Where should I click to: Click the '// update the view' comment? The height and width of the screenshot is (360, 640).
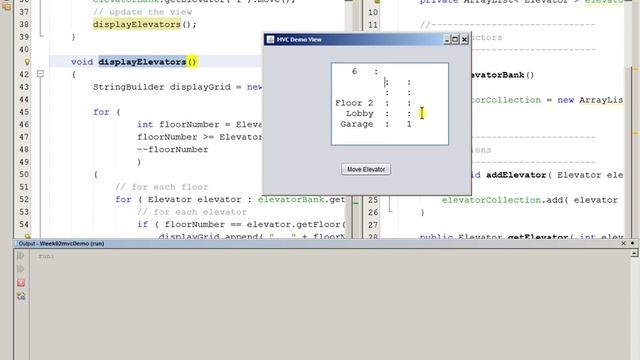coord(142,12)
